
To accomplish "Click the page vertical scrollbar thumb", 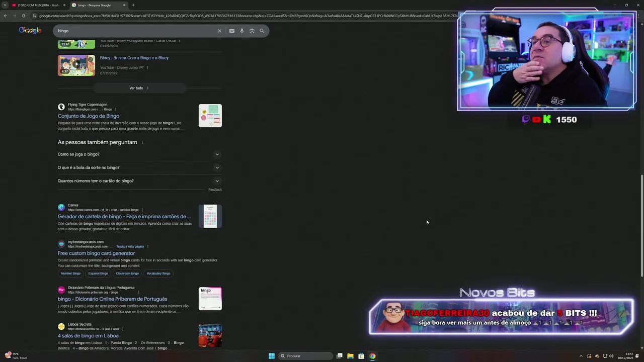I will [x=642, y=225].
